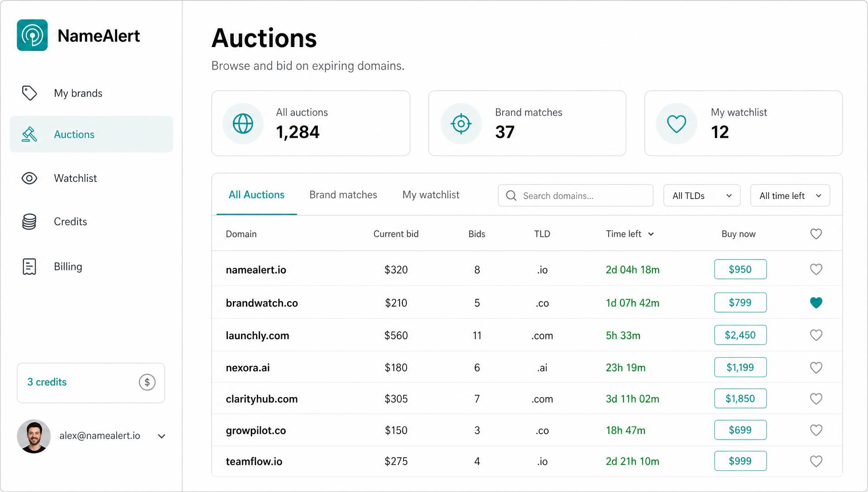Toggle watchlist heart for nexora.ai

pos(816,368)
